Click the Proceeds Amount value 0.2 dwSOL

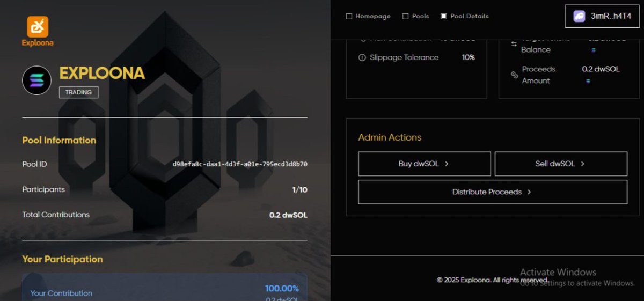[x=601, y=69]
